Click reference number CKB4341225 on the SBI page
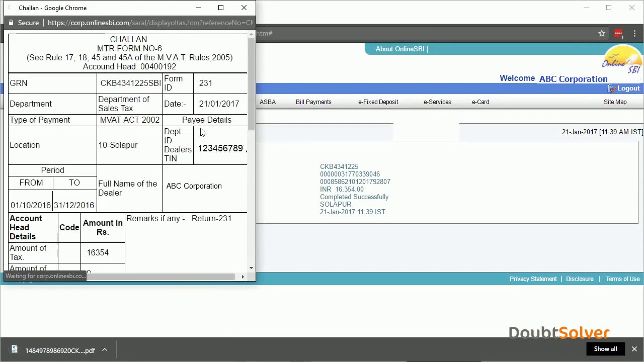644x362 pixels. tap(339, 167)
